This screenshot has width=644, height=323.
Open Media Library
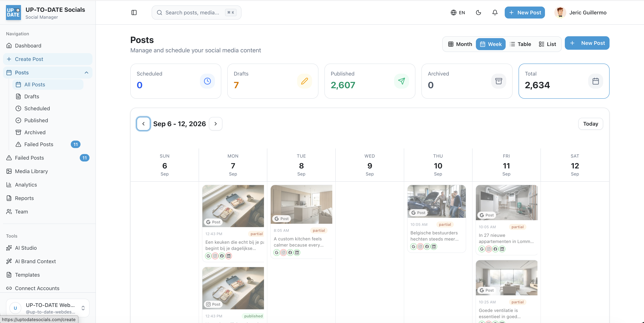click(48, 171)
